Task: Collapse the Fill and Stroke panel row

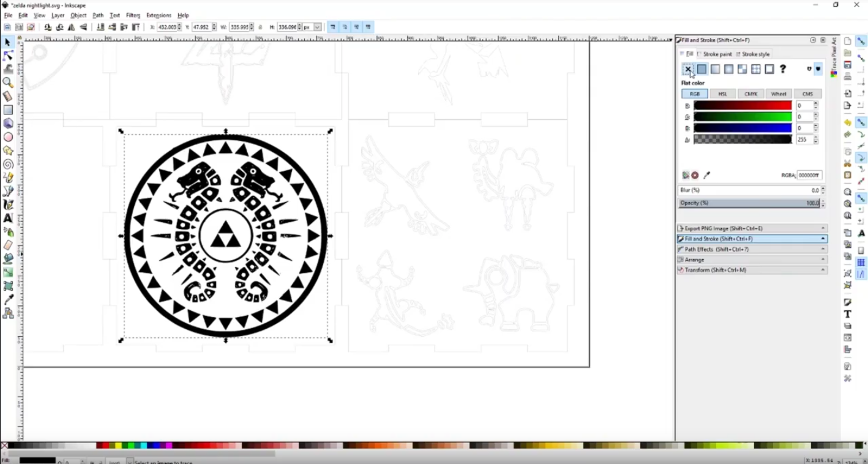Action: coord(752,239)
